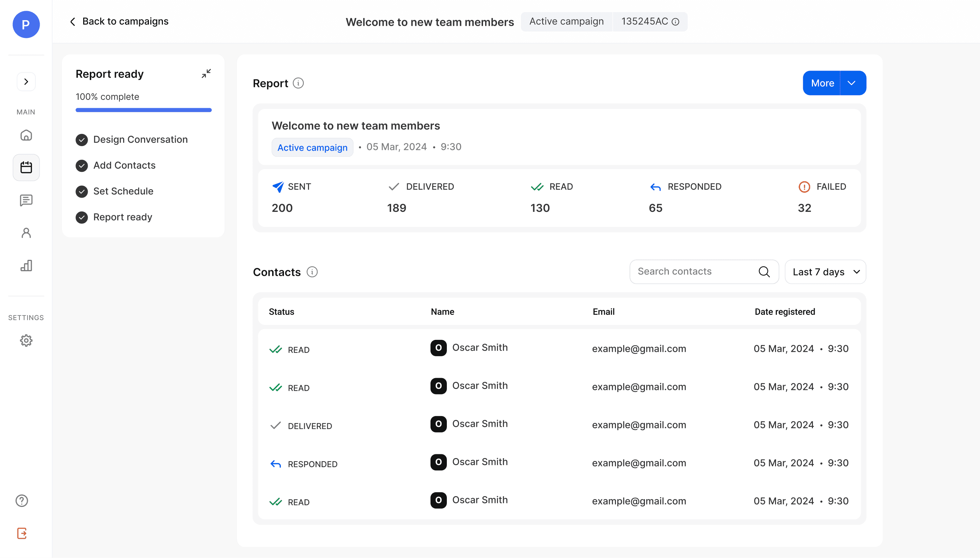Click the search magnifier icon
Image resolution: width=980 pixels, height=558 pixels.
click(x=764, y=272)
